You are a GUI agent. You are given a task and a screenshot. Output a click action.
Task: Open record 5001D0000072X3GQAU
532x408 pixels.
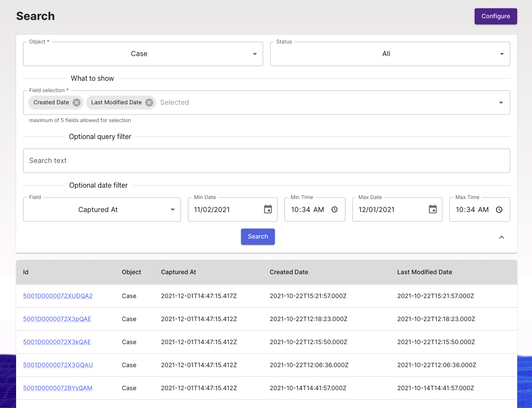coord(58,365)
